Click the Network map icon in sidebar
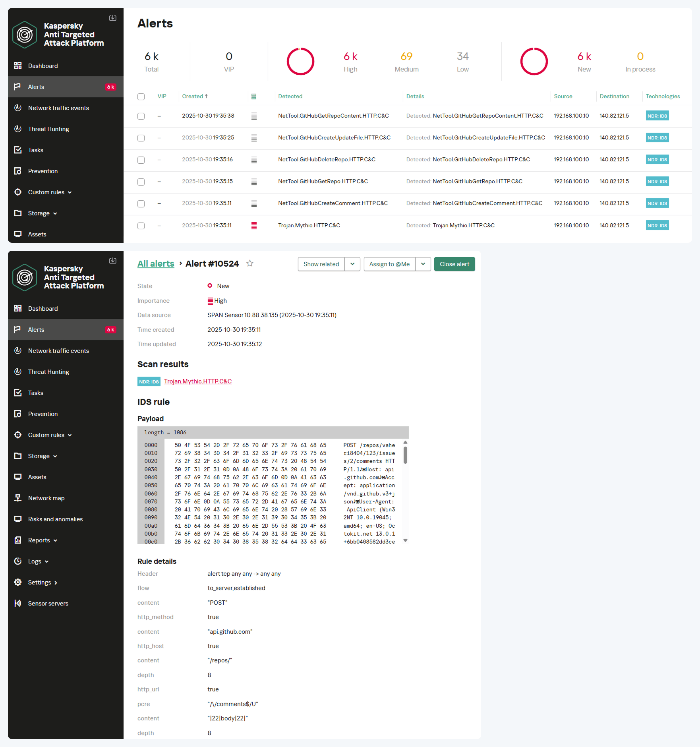700x747 pixels. (x=18, y=498)
